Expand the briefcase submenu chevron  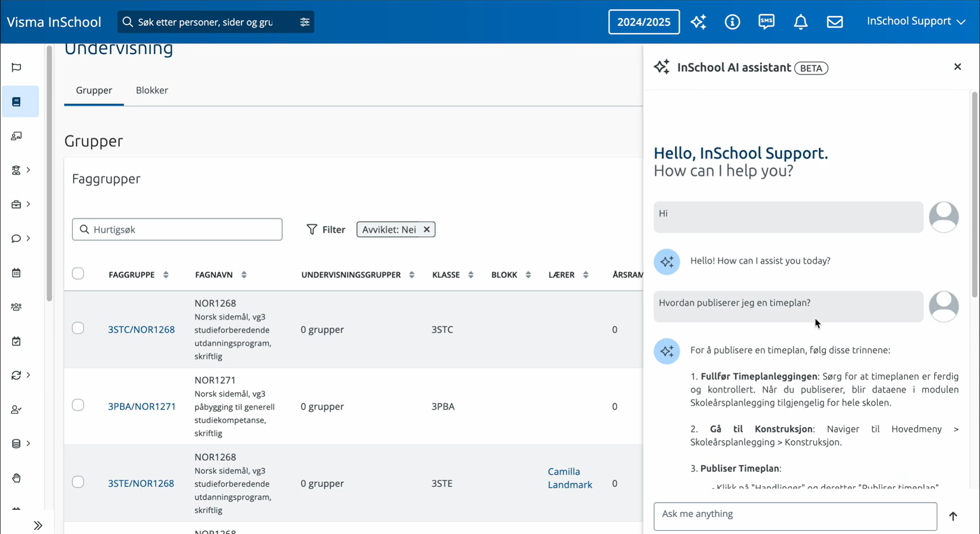pos(28,204)
